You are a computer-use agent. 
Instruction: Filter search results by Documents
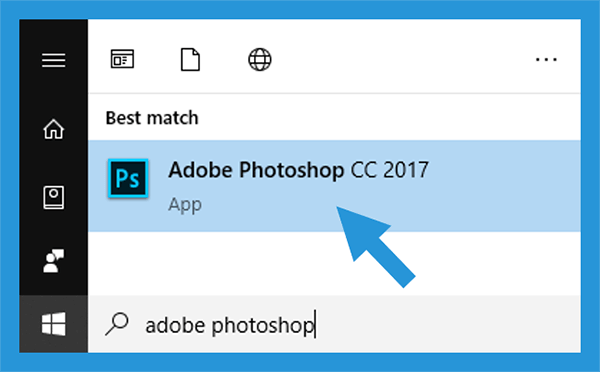tap(190, 59)
